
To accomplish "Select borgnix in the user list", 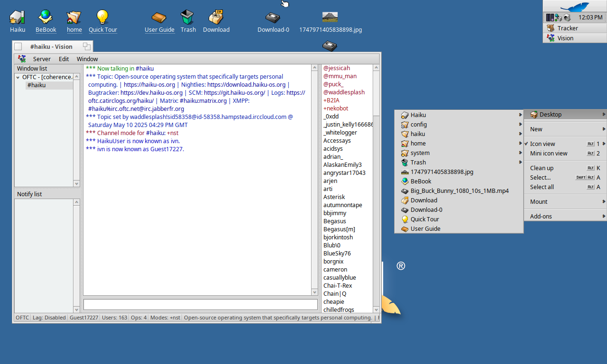I will 333,262.
